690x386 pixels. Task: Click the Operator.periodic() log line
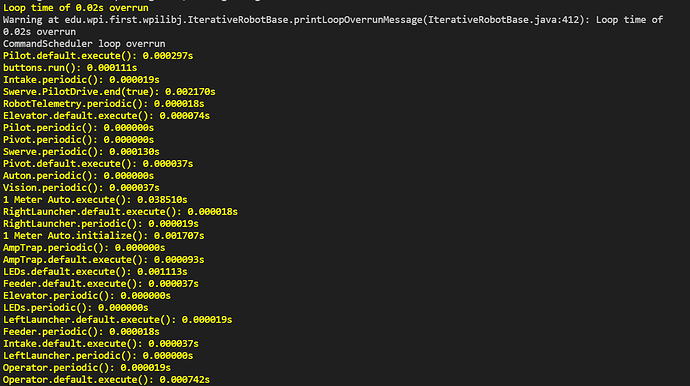87,368
